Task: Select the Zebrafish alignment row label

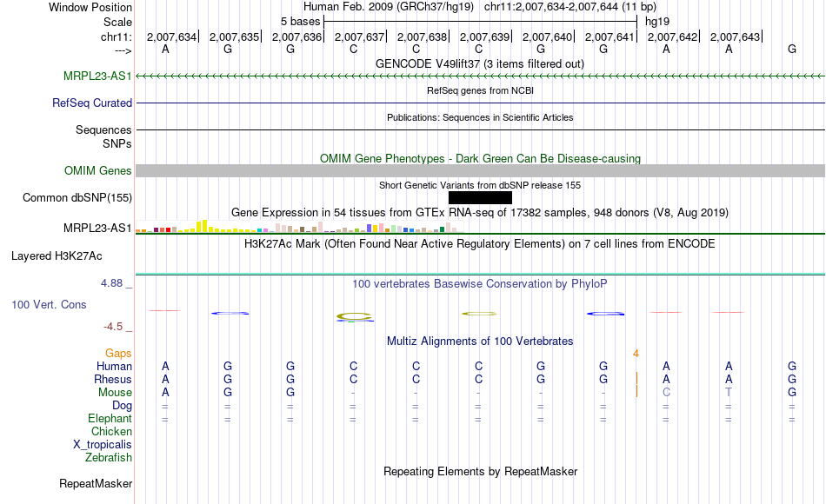Action: click(x=109, y=458)
